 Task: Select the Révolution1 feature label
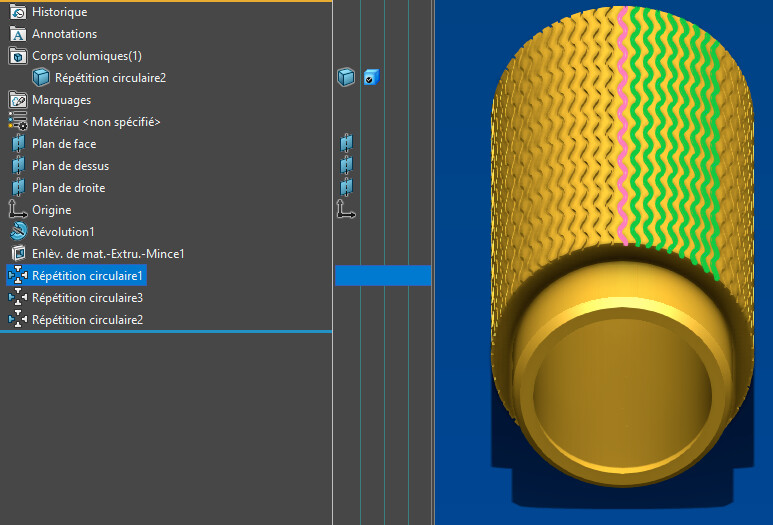pyautogui.click(x=63, y=232)
